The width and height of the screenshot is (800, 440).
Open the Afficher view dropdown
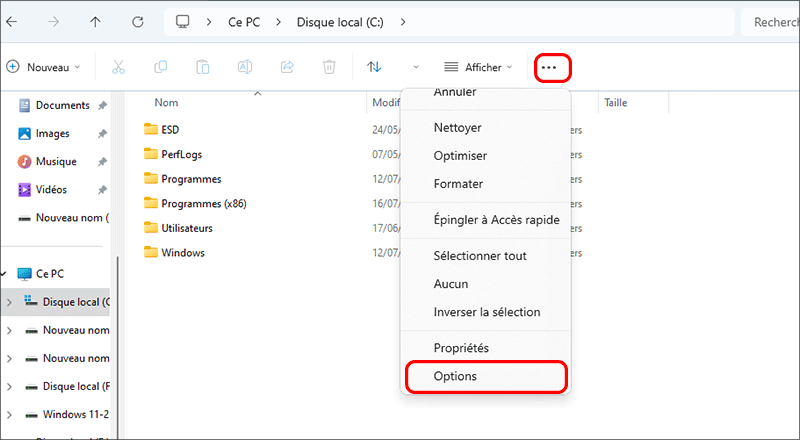pyautogui.click(x=478, y=67)
